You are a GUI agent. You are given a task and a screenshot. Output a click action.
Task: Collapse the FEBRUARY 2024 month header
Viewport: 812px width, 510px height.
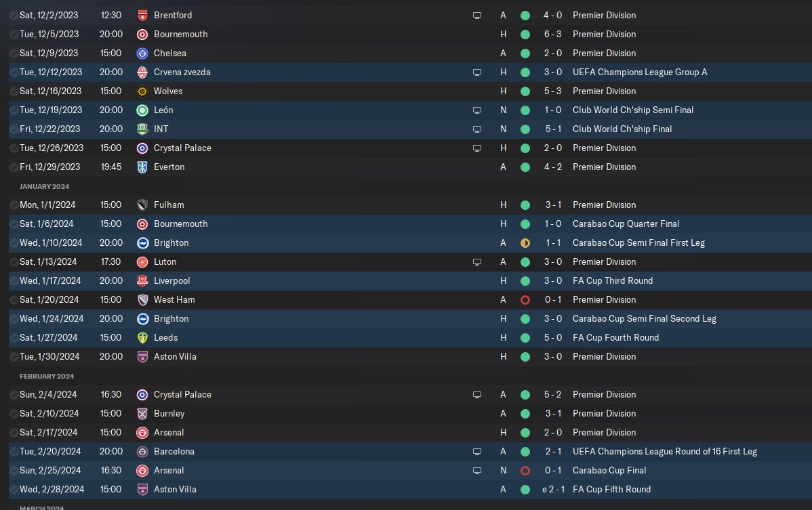coord(47,376)
